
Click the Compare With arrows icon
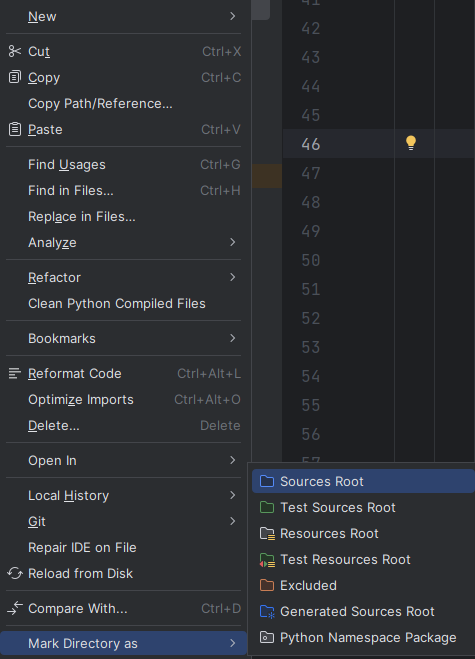pos(15,608)
